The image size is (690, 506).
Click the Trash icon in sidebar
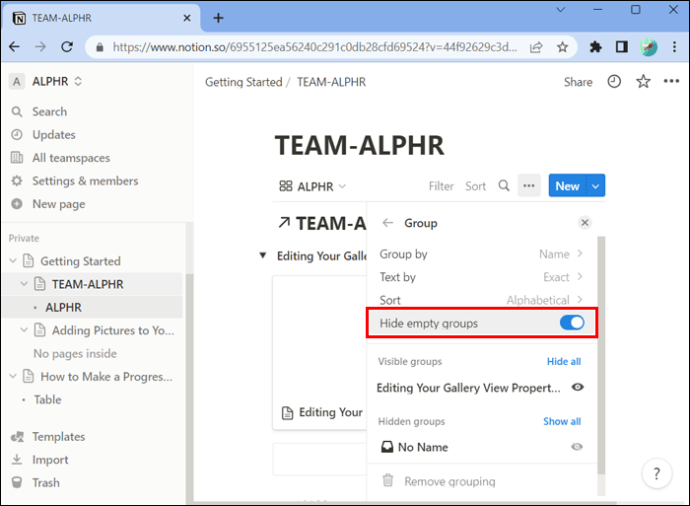click(x=17, y=482)
